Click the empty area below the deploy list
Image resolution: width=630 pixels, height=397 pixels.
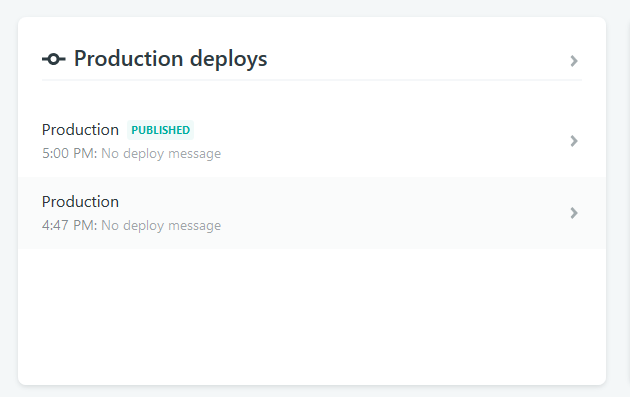[x=312, y=315]
